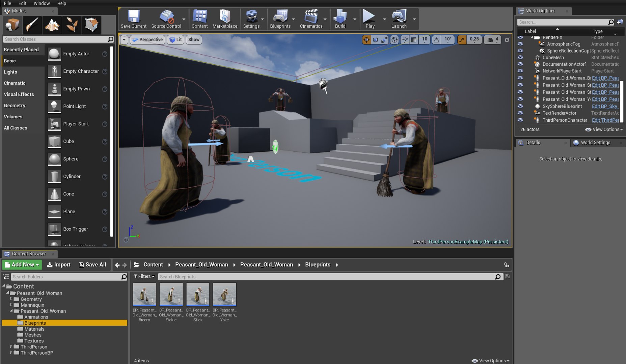Open the Marketplace from the toolbar

(225, 19)
